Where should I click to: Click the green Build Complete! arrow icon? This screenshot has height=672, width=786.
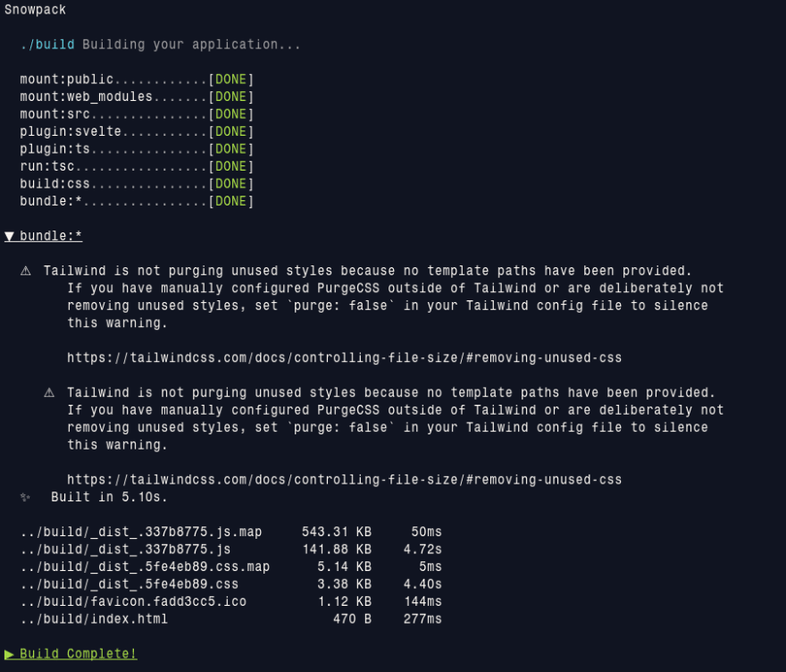coord(9,654)
